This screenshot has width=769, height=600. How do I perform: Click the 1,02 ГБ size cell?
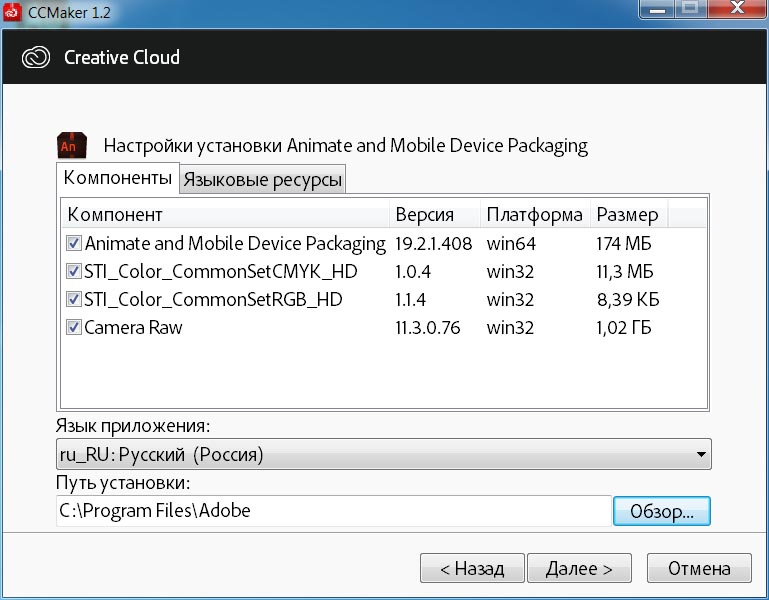(624, 328)
